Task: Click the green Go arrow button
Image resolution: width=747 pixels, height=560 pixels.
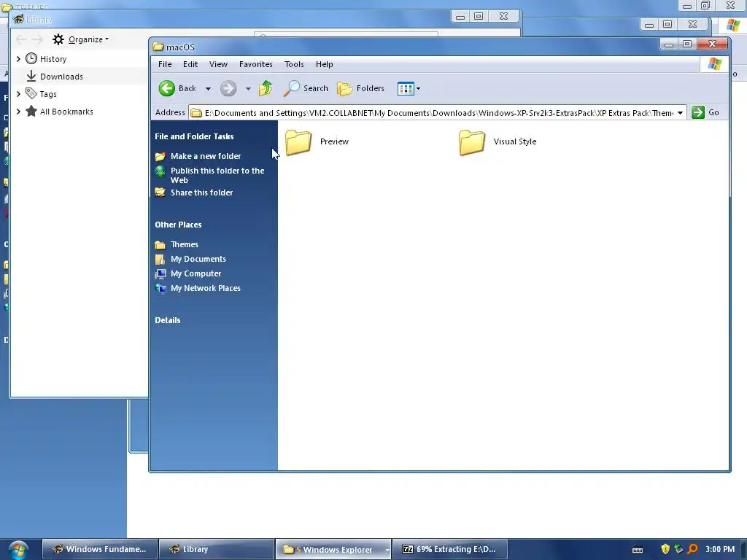Action: click(698, 112)
